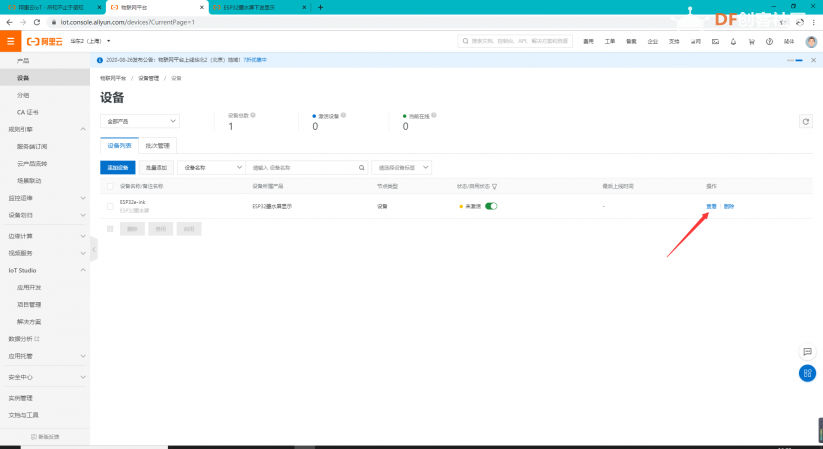
Task: Open the user avatar profile
Action: point(811,41)
